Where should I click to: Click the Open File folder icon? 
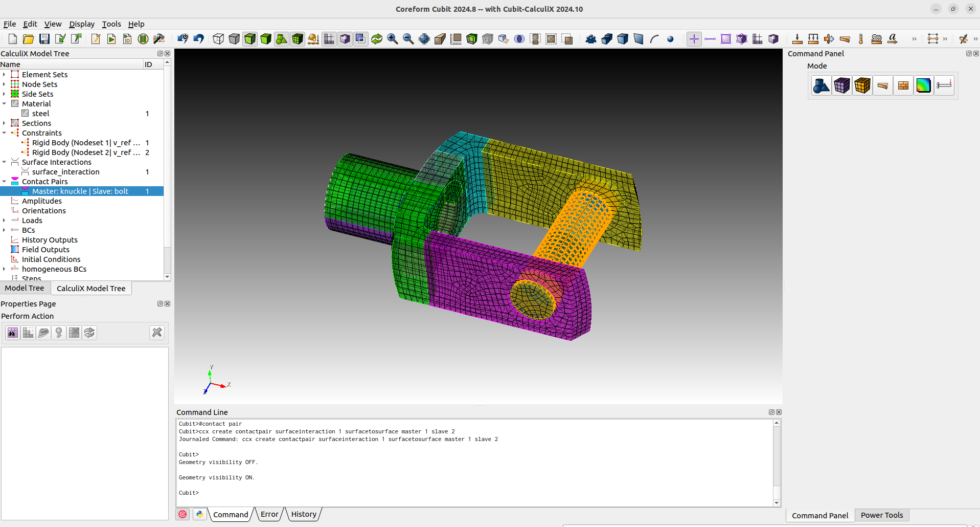pos(28,38)
